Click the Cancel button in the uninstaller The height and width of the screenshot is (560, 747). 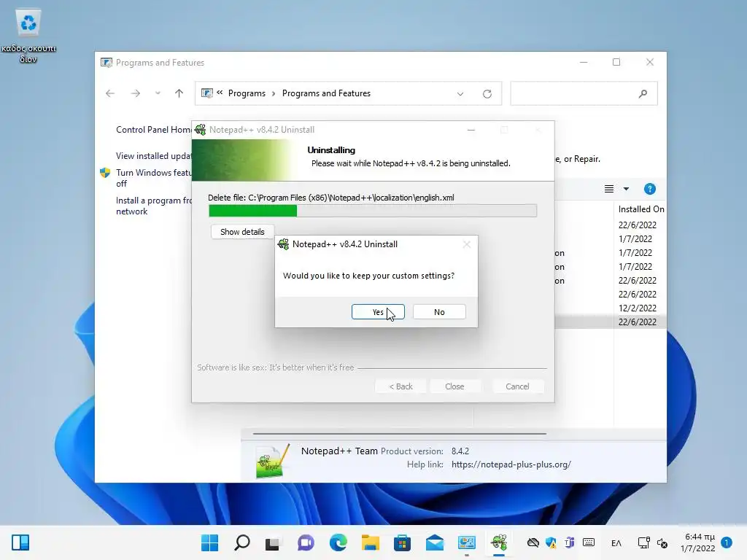coord(517,386)
